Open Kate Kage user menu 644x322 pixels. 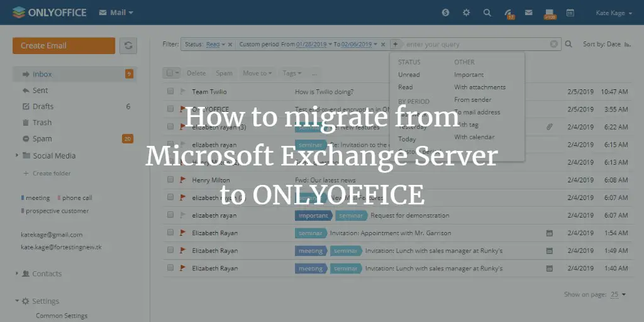click(x=614, y=13)
